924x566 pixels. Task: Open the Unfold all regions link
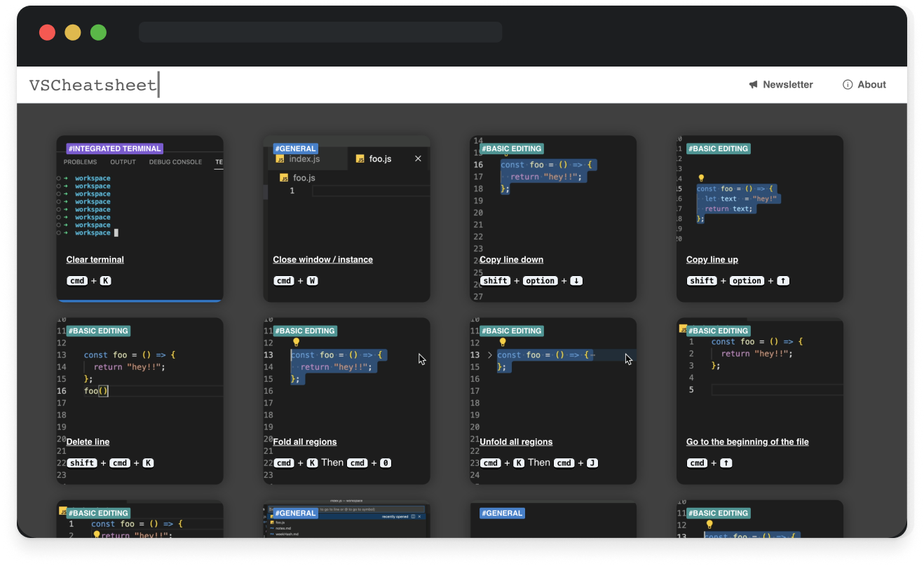(517, 442)
